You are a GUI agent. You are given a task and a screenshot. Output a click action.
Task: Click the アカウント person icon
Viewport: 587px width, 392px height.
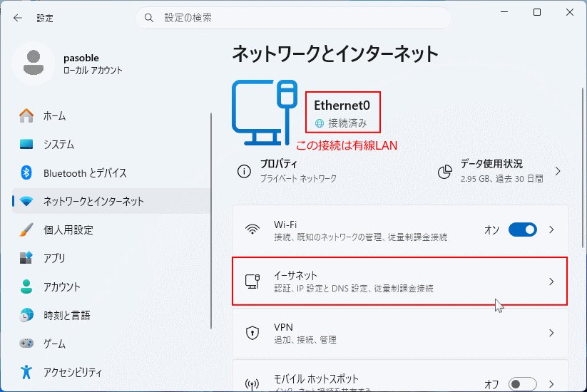click(x=26, y=287)
